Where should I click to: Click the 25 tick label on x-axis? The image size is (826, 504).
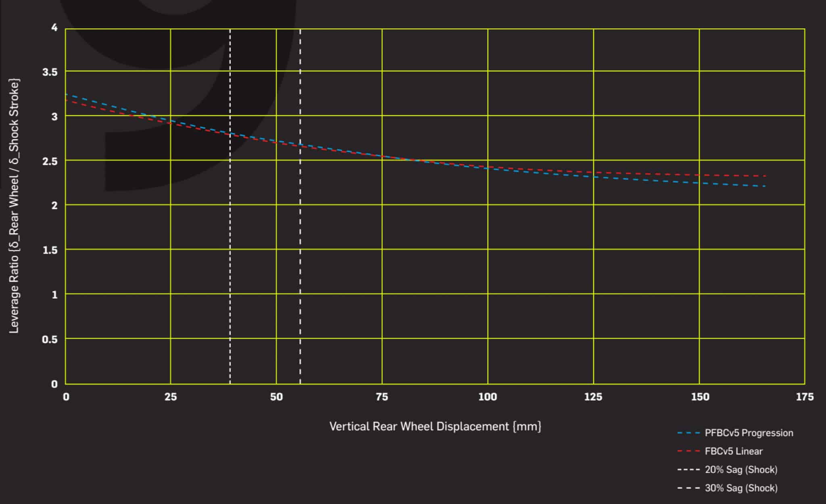171,397
